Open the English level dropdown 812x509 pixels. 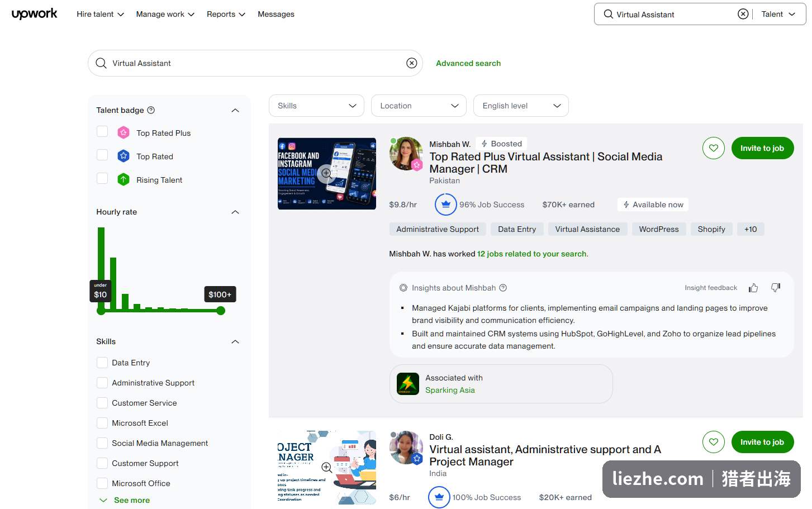521,106
